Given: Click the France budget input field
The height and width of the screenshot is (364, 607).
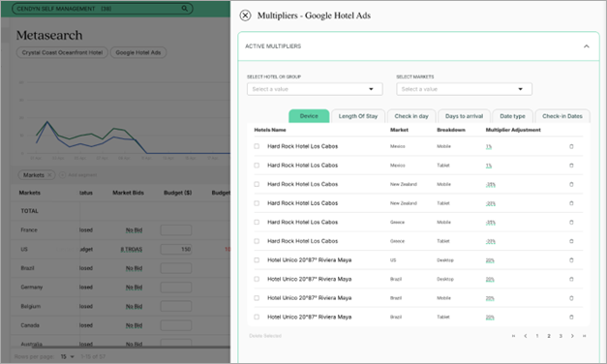Looking at the screenshot, I should (176, 230).
